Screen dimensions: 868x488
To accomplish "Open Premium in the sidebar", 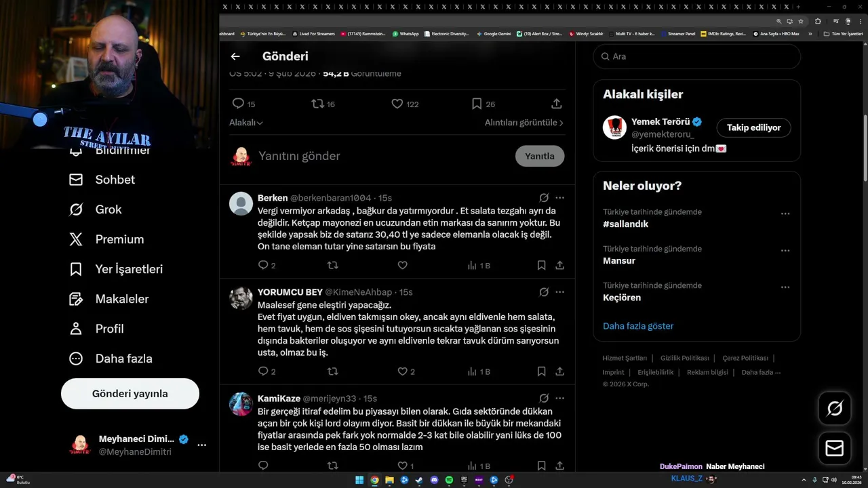I will click(106, 239).
